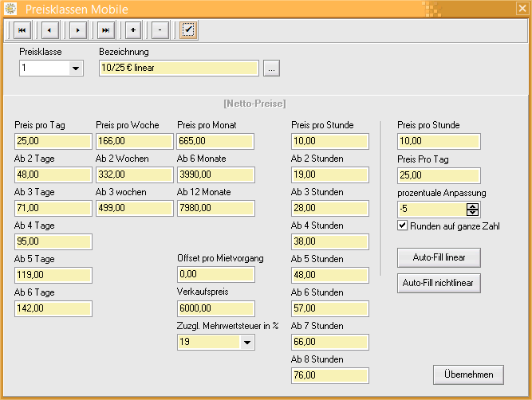Close the Preisklassen Mobile window

tap(522, 8)
